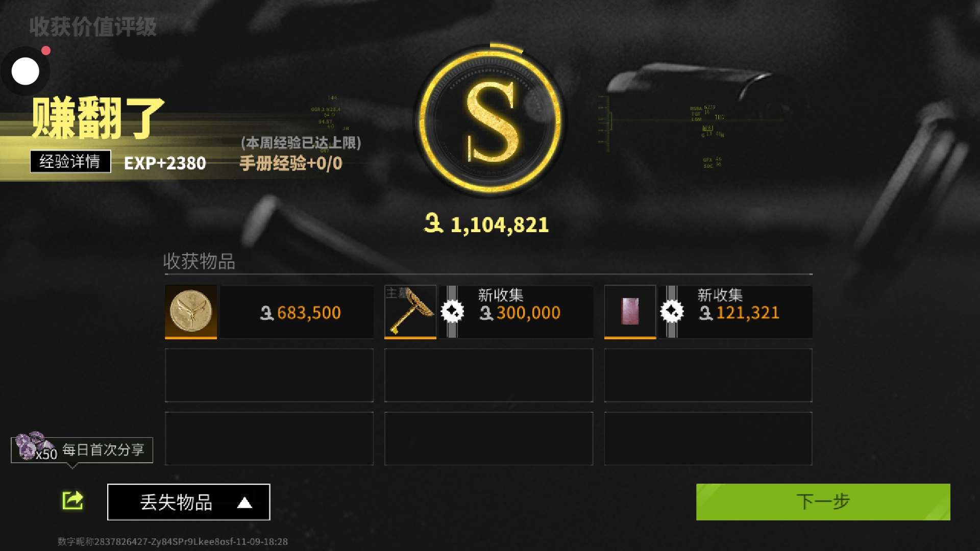
Task: Tap the green share icon
Action: (72, 500)
